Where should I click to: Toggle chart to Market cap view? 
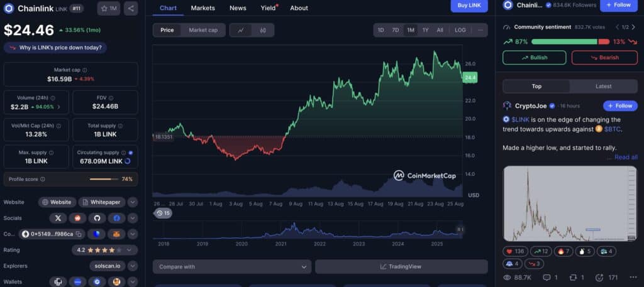point(203,30)
